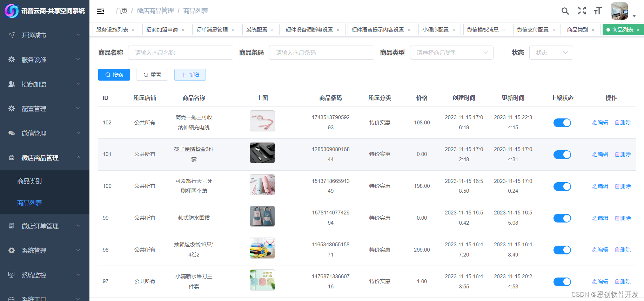Toggle listing status for product 99
The image size is (644, 301).
pos(562,218)
